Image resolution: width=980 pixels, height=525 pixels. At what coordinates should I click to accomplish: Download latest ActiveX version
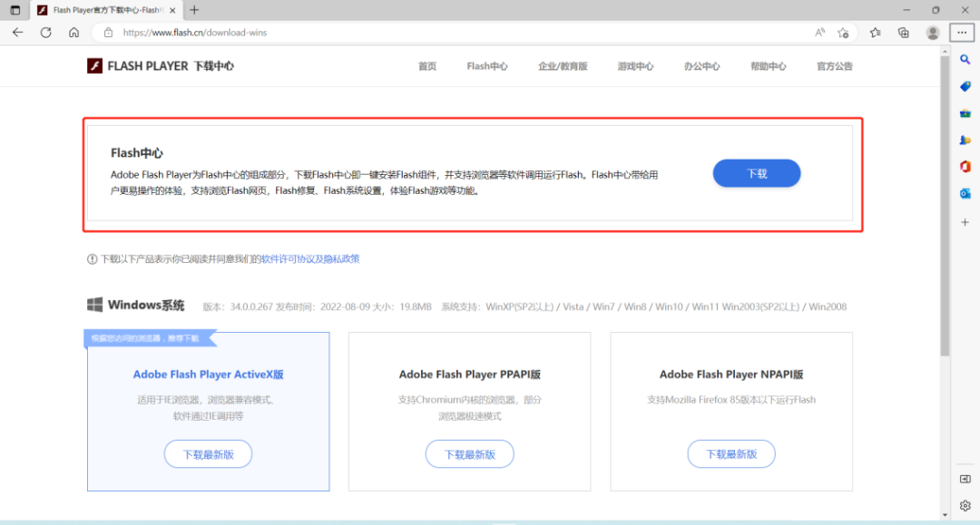208,454
